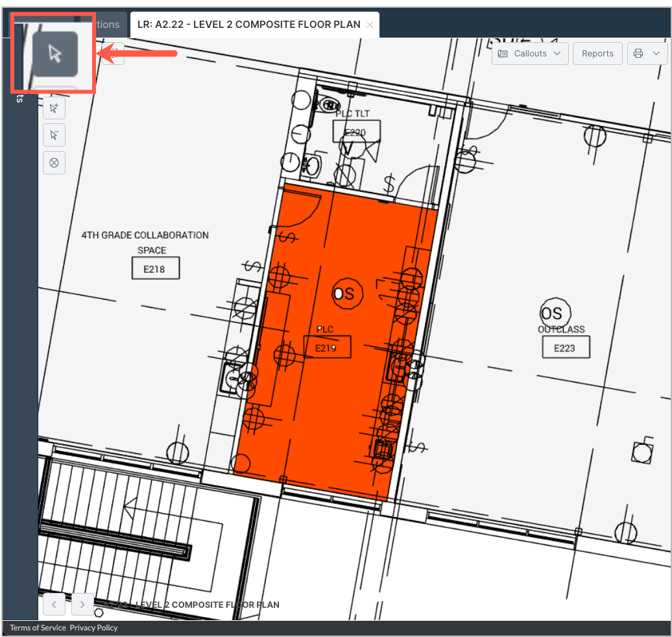
Task: Select the arrow pointer selection tool
Action: pos(55,54)
